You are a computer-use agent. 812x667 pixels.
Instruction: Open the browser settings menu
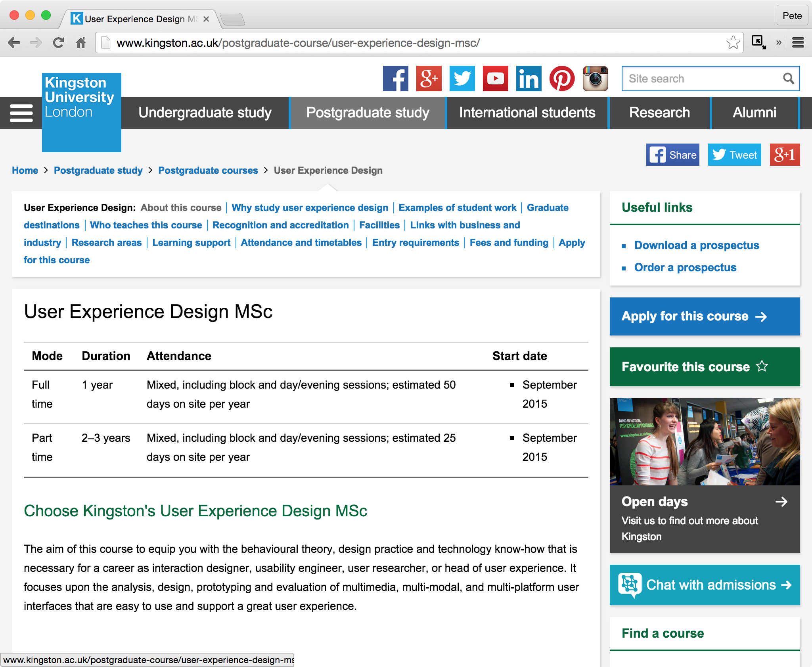pyautogui.click(x=798, y=42)
